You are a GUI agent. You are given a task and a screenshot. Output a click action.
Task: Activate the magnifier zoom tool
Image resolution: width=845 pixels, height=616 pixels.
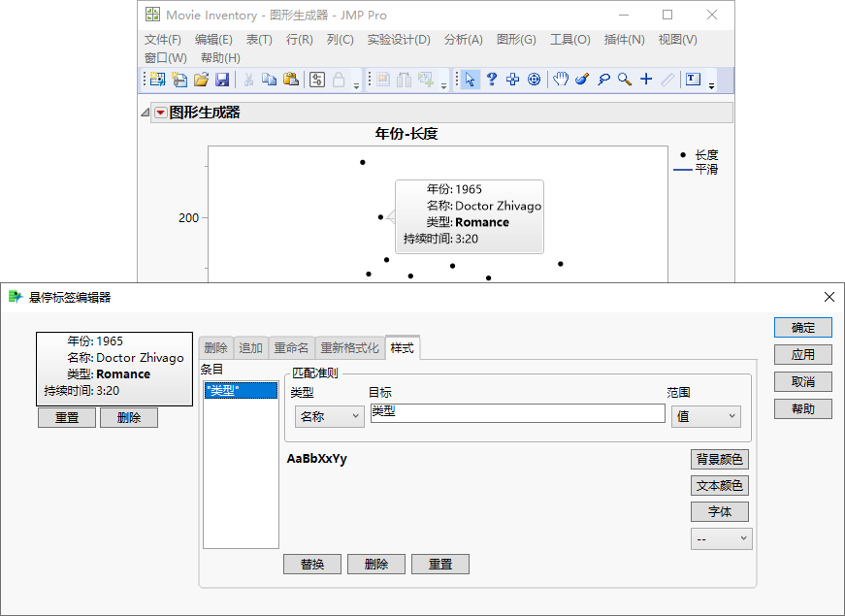[x=625, y=80]
